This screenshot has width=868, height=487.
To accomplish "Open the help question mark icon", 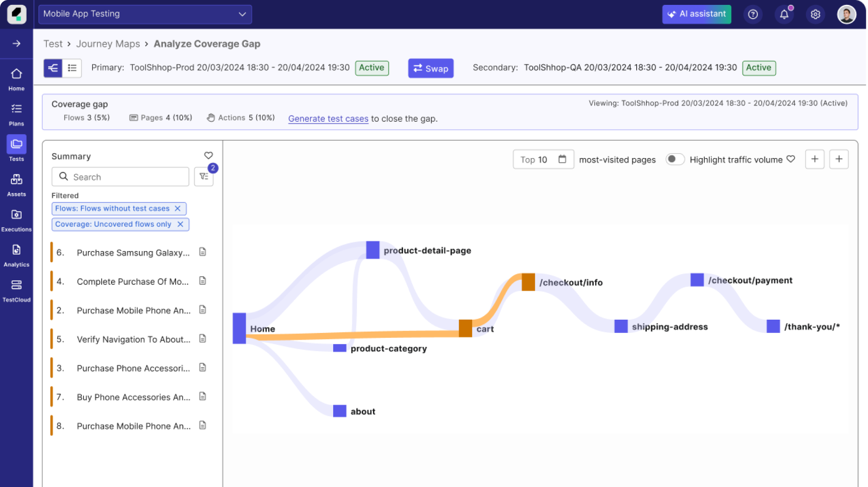I will pyautogui.click(x=753, y=14).
